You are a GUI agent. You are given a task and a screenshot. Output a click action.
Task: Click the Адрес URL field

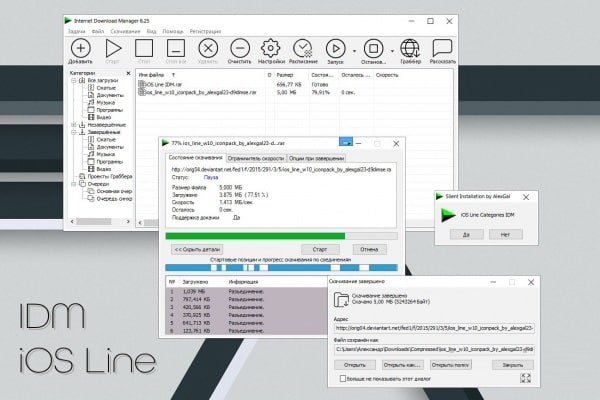tap(434, 328)
